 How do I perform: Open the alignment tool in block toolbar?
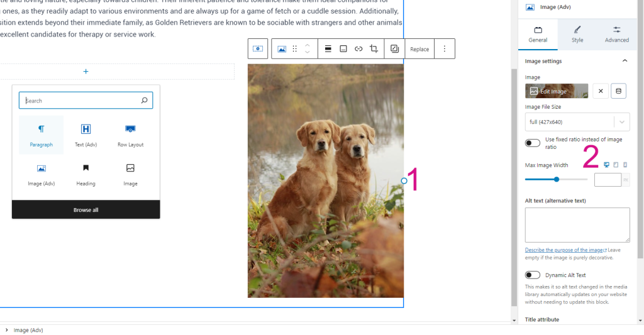[328, 49]
